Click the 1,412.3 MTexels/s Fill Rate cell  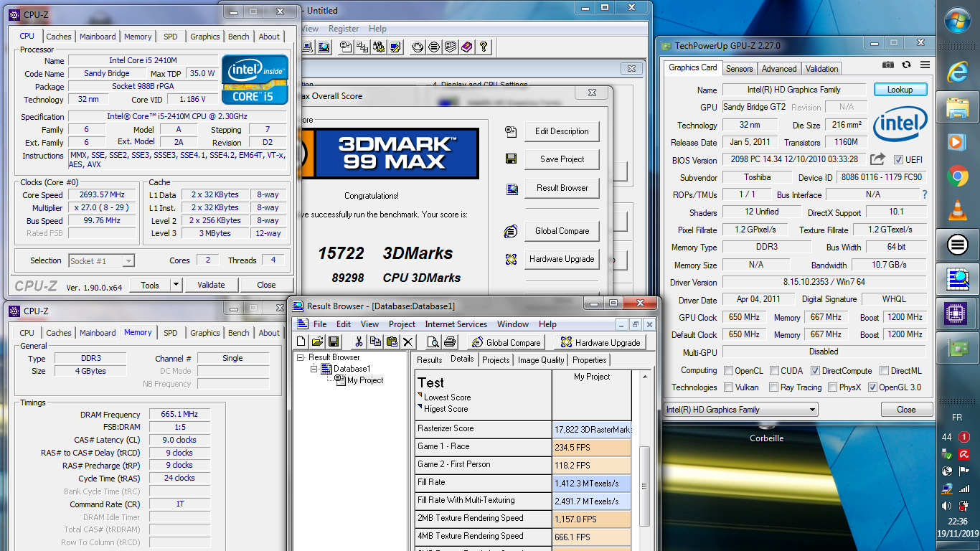point(592,484)
